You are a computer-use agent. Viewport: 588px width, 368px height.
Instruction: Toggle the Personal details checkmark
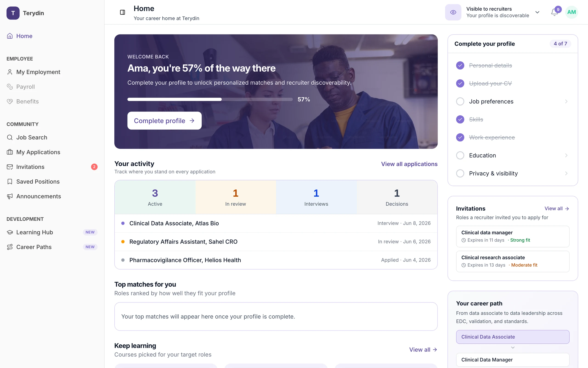[460, 66]
